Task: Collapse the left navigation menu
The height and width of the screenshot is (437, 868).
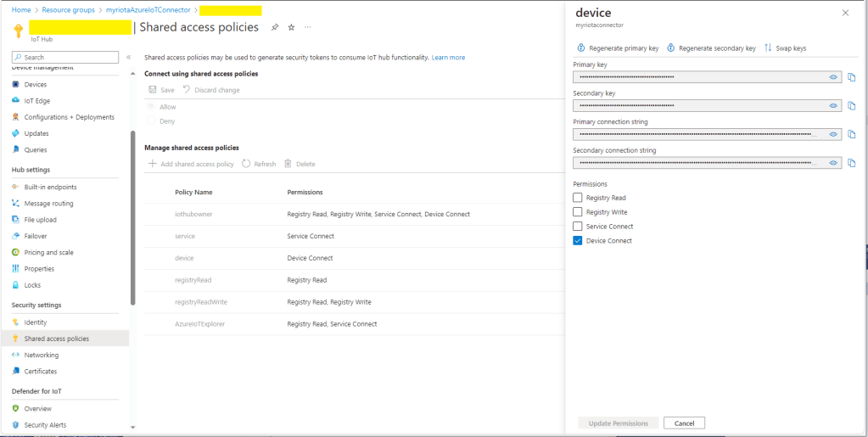Action: tap(128, 57)
